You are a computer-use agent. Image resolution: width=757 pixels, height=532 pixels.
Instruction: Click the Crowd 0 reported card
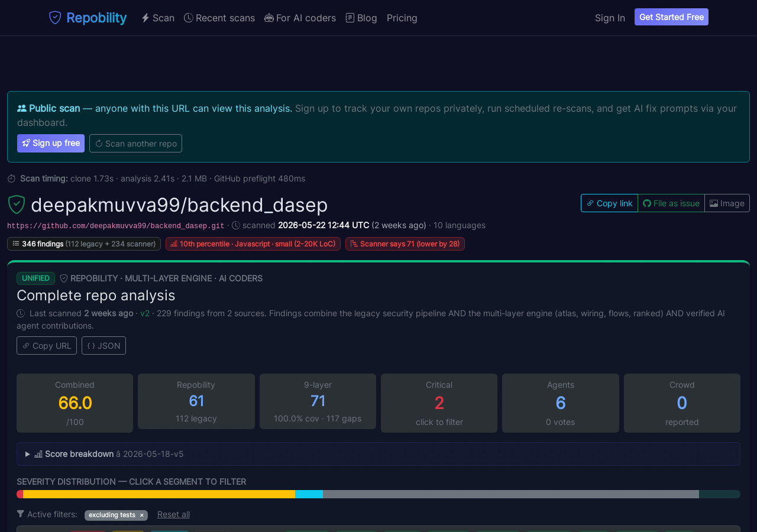[x=682, y=403]
